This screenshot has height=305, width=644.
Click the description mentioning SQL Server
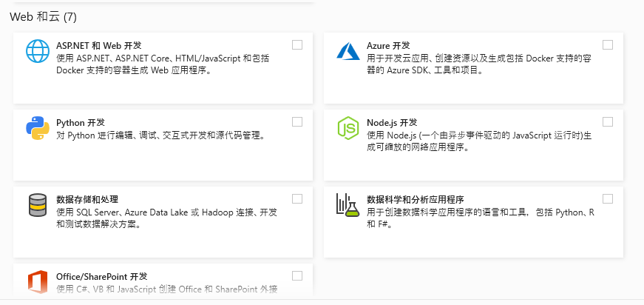tap(167, 218)
